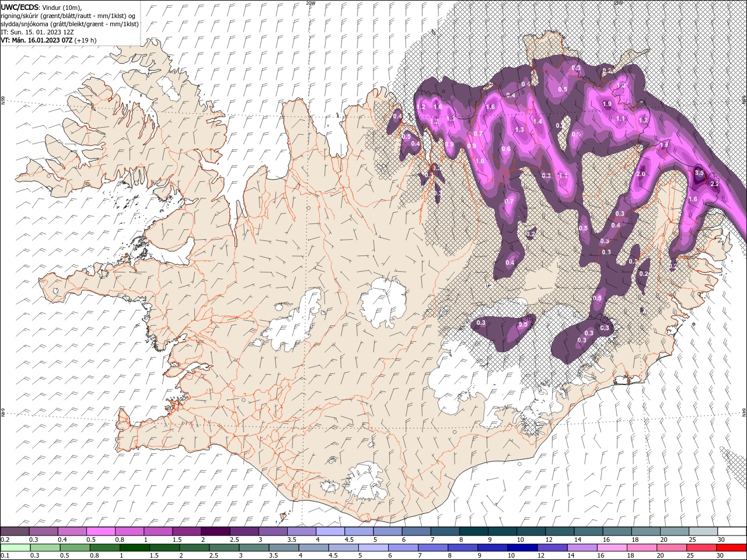Click the valid time 'VT: Mán. 16.01.2023 07Z' text
Viewport: 747px width, 560px height.
(x=37, y=40)
